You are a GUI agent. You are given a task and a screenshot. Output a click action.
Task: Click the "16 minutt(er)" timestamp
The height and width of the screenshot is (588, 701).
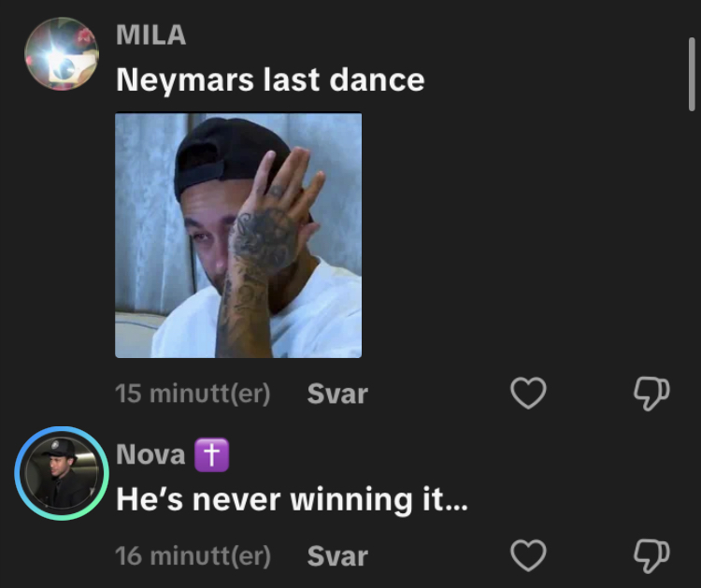point(193,556)
